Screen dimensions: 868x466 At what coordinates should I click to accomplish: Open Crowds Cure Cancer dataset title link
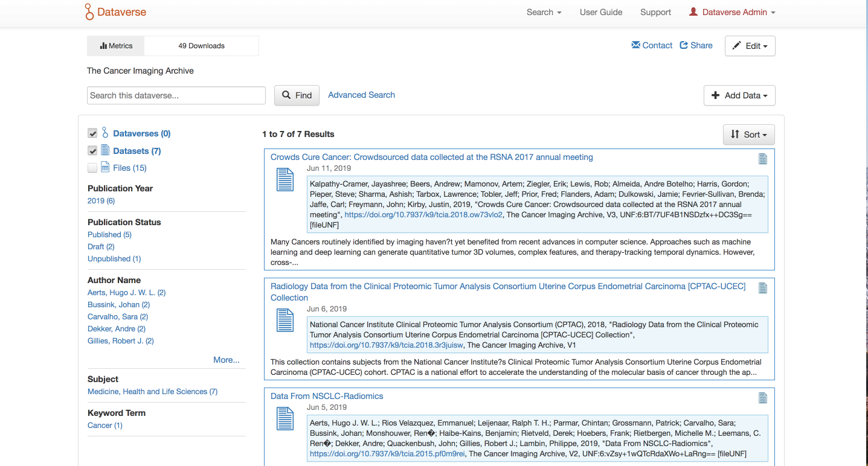coord(432,157)
